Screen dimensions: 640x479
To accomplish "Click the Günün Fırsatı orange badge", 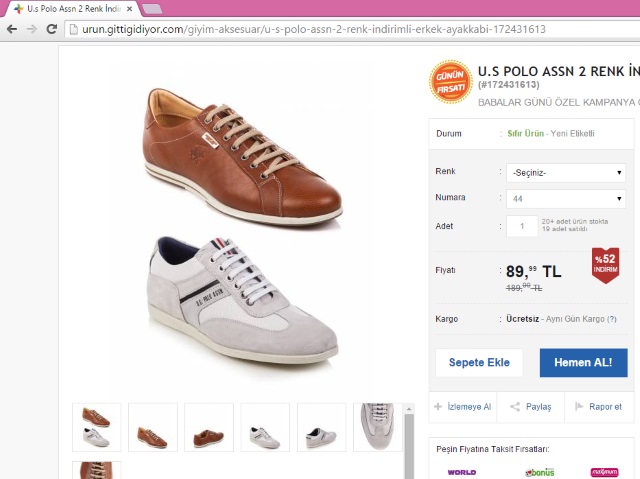I will point(451,82).
